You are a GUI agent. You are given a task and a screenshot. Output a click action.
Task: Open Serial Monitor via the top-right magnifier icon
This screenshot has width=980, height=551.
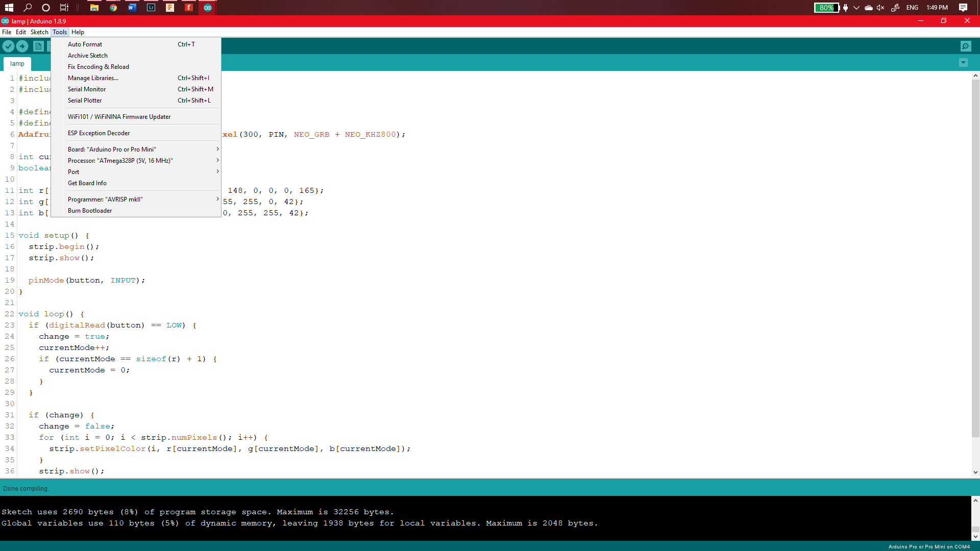click(x=966, y=46)
